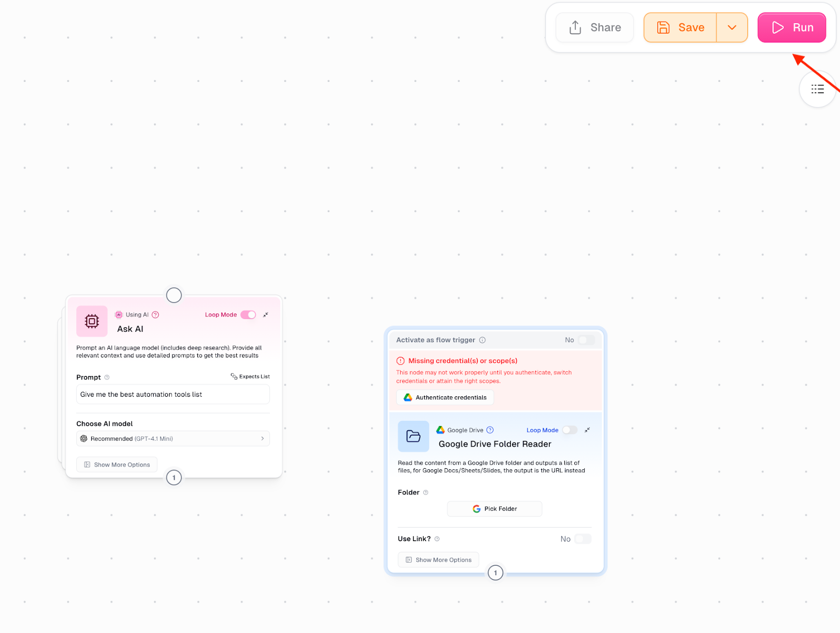The image size is (840, 633).
Task: Run the workflow
Action: click(x=792, y=27)
